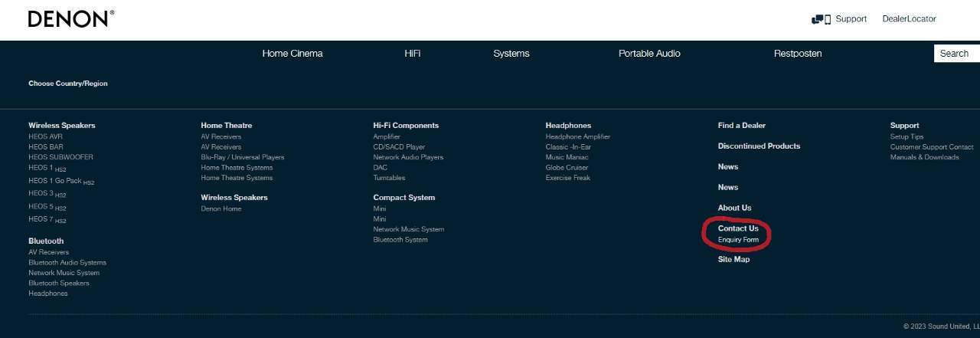Open the Find a Dealer link
Viewport: 980px width, 338px height.
741,126
